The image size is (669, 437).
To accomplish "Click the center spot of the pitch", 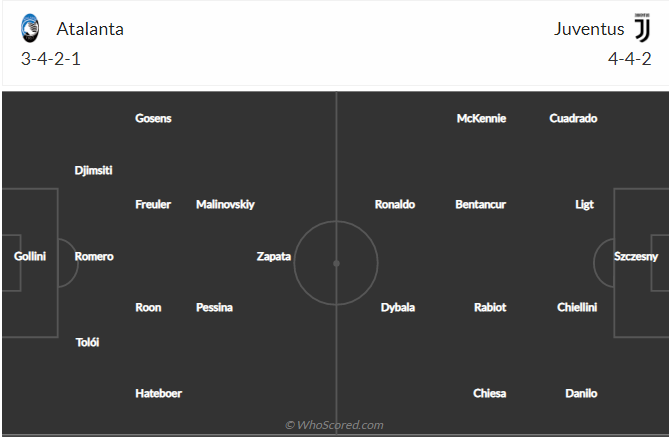I will pyautogui.click(x=336, y=263).
